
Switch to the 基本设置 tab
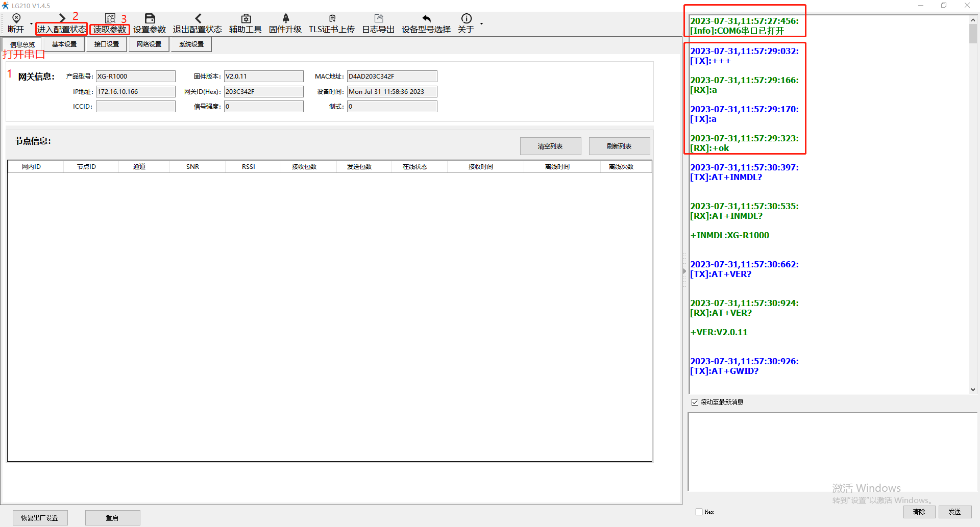pyautogui.click(x=64, y=44)
